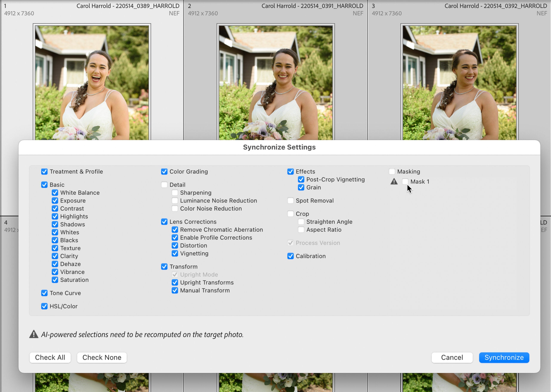Uncheck Remove Chromatic Aberration
Screen dimensions: 551x392
point(175,230)
